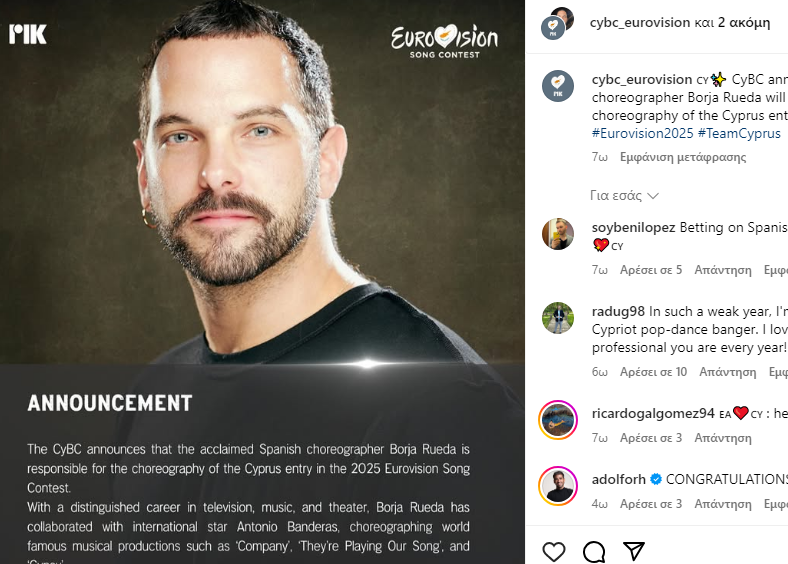Viewport: 788px width, 564px height.
Task: Open cybc_eurovision avatar beside caption
Action: coord(557,85)
